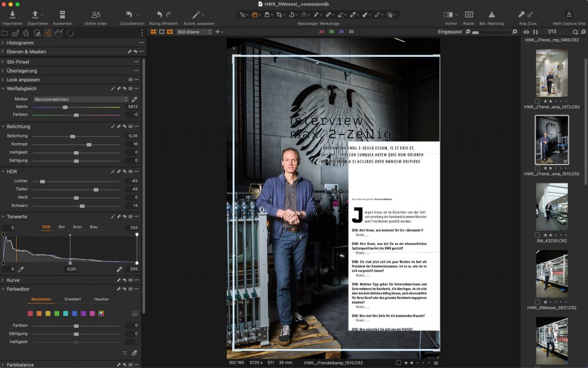The image size is (588, 368).
Task: Check the box under HWK_JTrend 1510 thumbnail
Action: (537, 168)
